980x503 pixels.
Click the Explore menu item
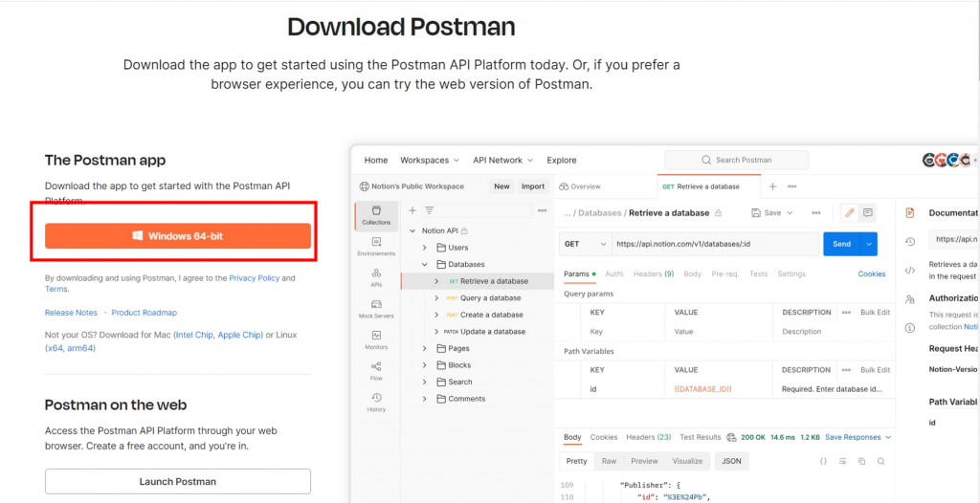561,160
